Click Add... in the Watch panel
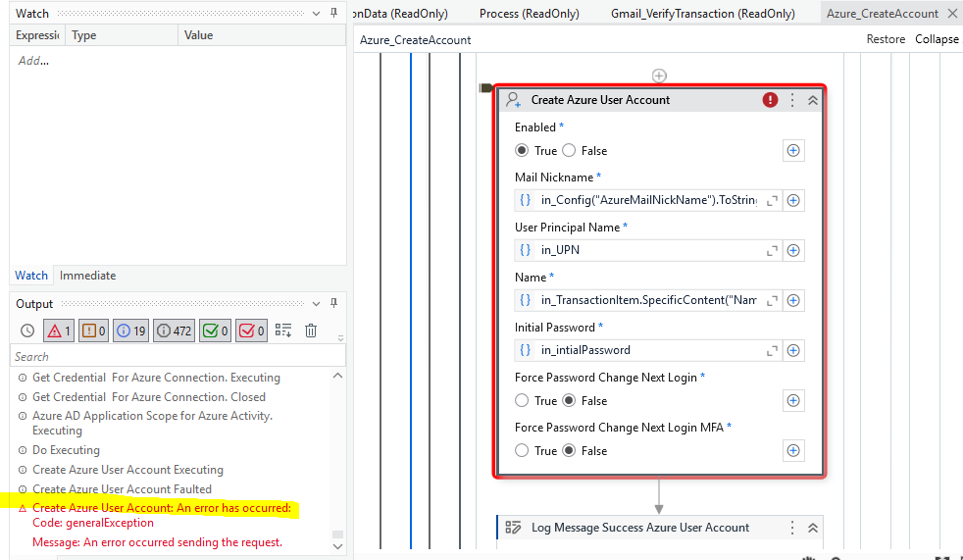 [33, 61]
